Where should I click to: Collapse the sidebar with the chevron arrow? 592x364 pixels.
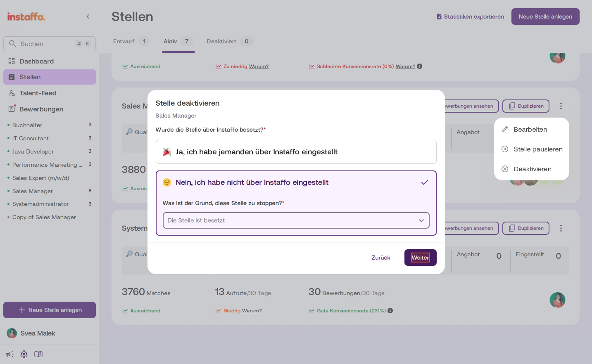88,17
